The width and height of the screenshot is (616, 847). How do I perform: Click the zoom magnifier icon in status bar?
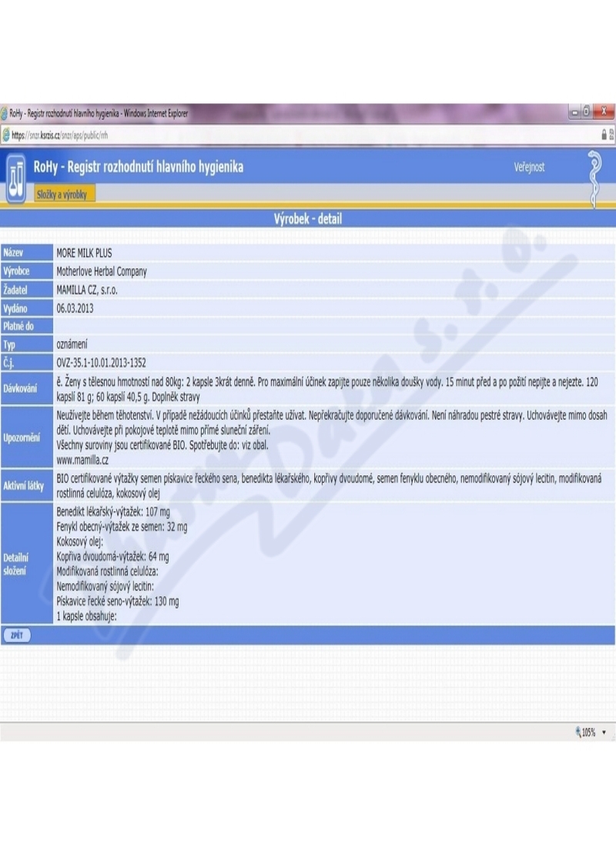pyautogui.click(x=577, y=732)
